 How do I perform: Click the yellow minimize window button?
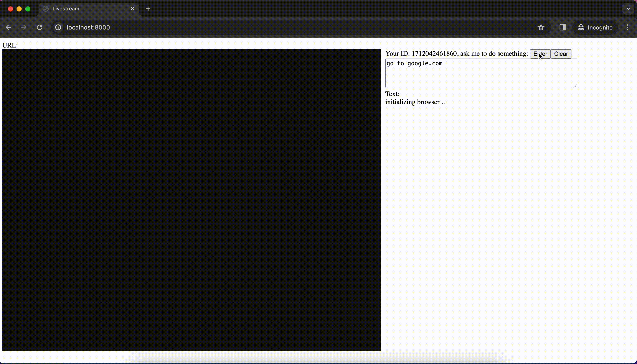(19, 9)
